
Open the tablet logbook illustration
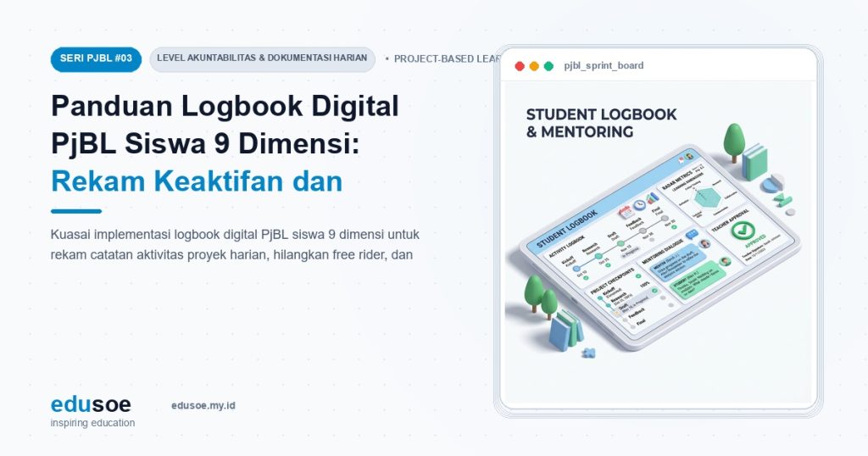pos(661,247)
